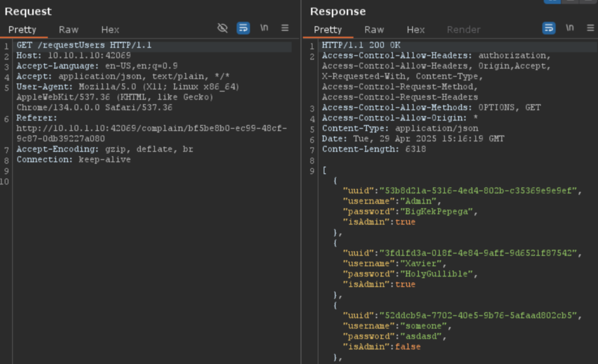Viewport: 598px width, 364px height.
Task: Click the 'GET /requestUsers HTTP/1.1' request line
Action: point(84,45)
